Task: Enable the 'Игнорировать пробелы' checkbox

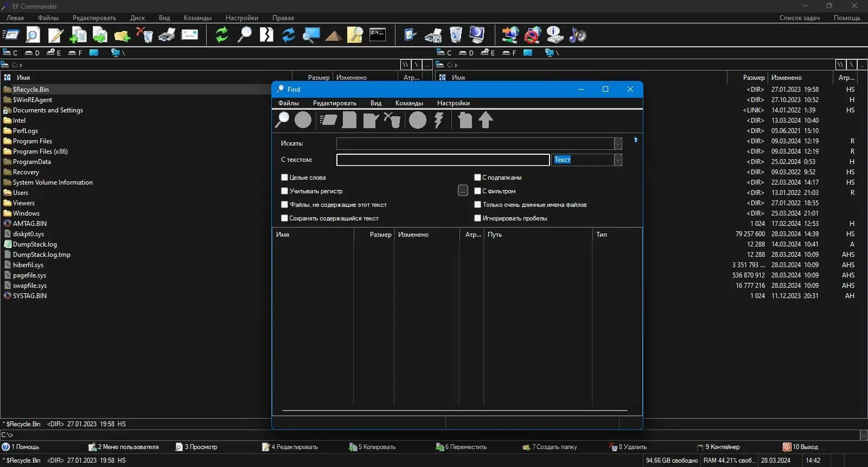Action: pos(477,218)
